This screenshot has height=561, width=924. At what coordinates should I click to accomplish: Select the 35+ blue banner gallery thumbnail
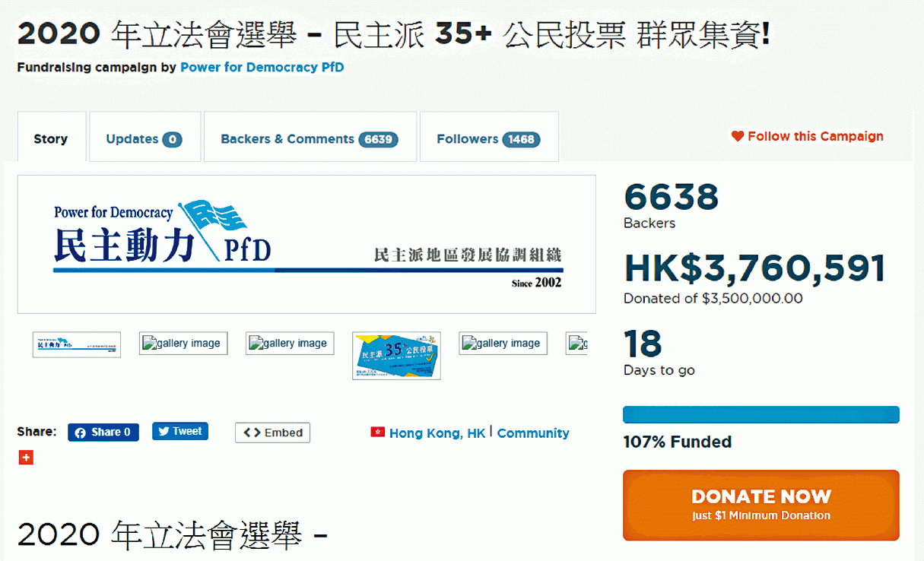pyautogui.click(x=396, y=356)
